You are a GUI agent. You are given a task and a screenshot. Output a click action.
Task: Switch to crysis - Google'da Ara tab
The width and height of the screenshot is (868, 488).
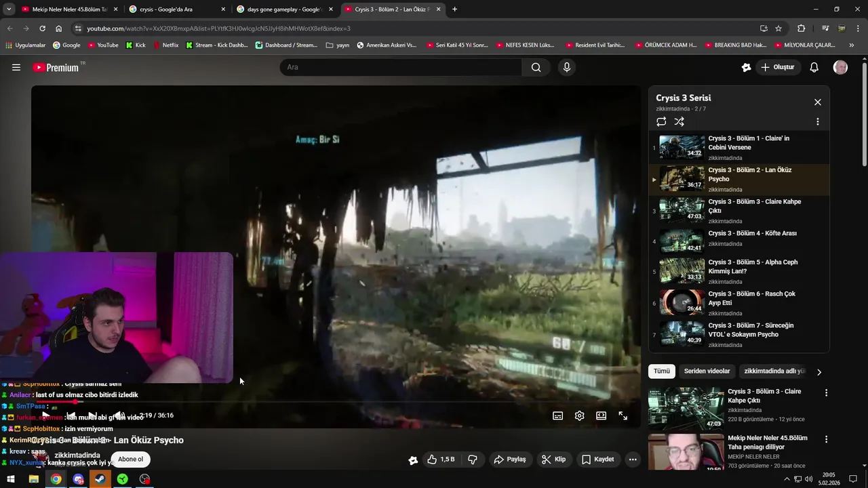178,9
